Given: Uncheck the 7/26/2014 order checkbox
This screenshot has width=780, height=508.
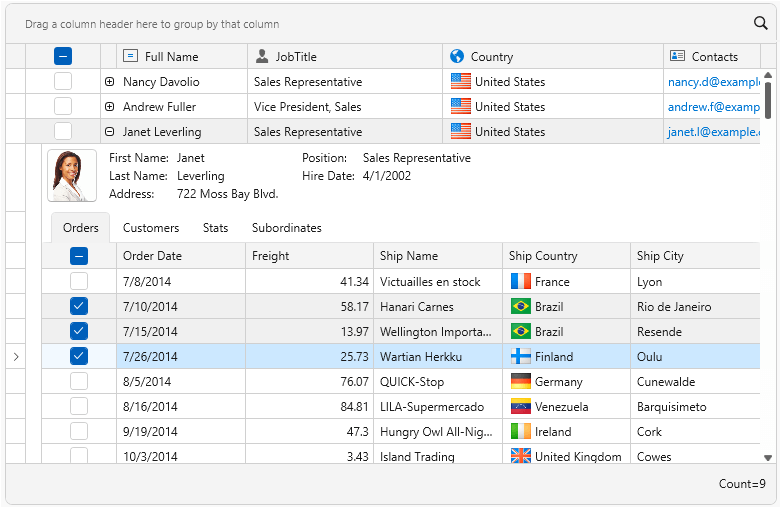Looking at the screenshot, I should click(x=79, y=356).
